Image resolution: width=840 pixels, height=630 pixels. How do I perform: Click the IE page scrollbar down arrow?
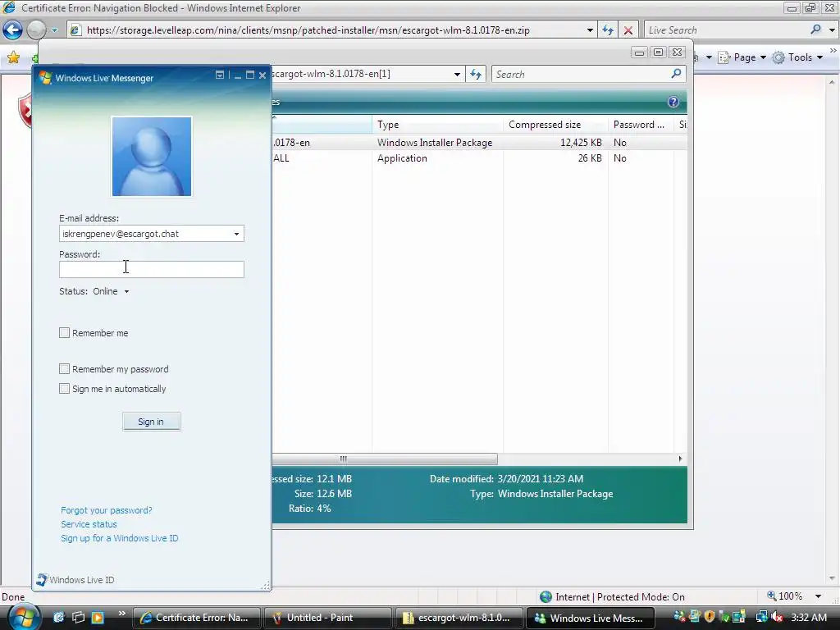(832, 578)
